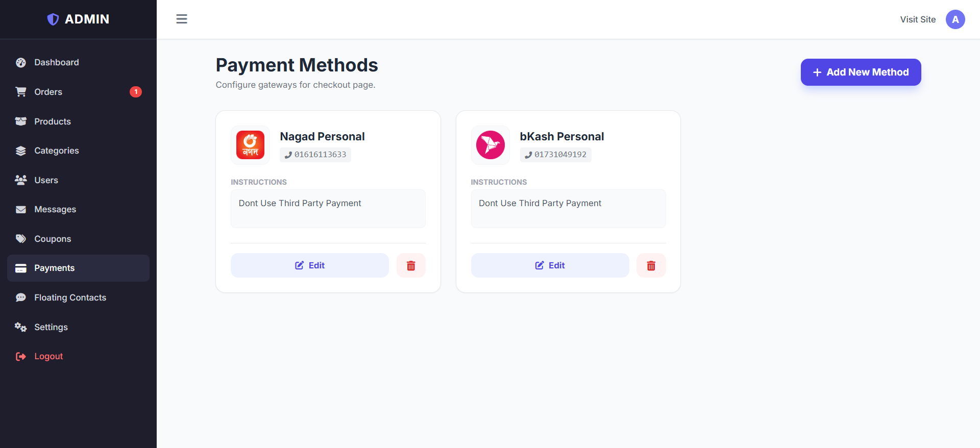This screenshot has height=448, width=980.
Task: Add a new payment method
Action: [x=861, y=72]
